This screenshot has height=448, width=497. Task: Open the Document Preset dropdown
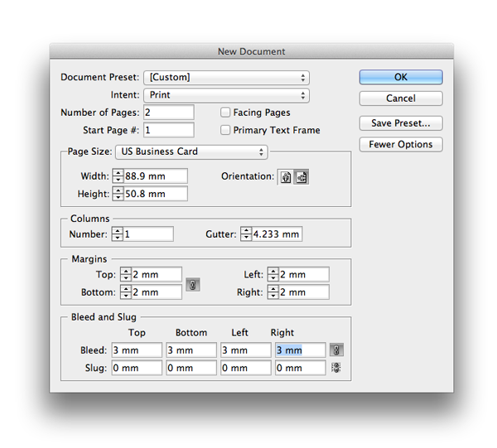click(226, 78)
